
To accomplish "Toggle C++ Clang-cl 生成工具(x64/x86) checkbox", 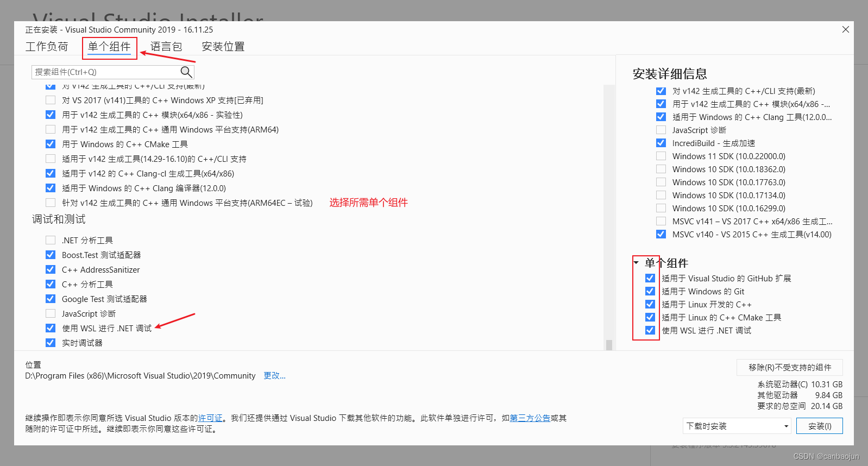I will (x=51, y=173).
